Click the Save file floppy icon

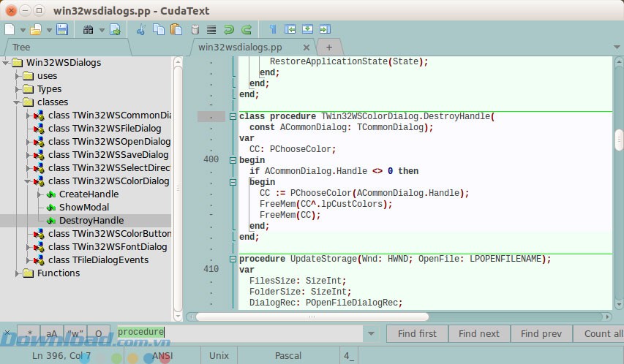click(62, 30)
